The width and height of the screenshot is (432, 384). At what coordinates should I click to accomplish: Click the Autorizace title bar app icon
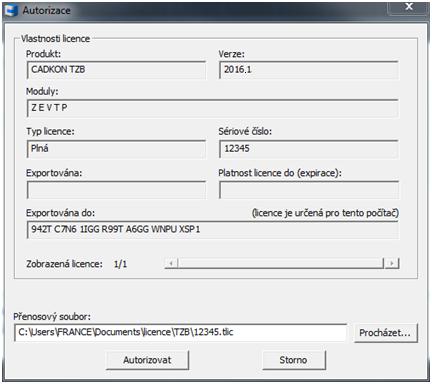[x=11, y=10]
